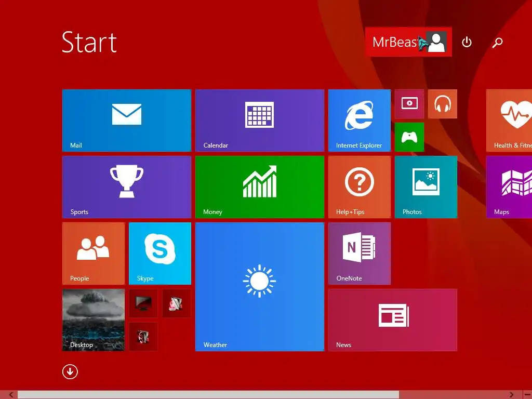Launch the Skype tile

(x=160, y=254)
